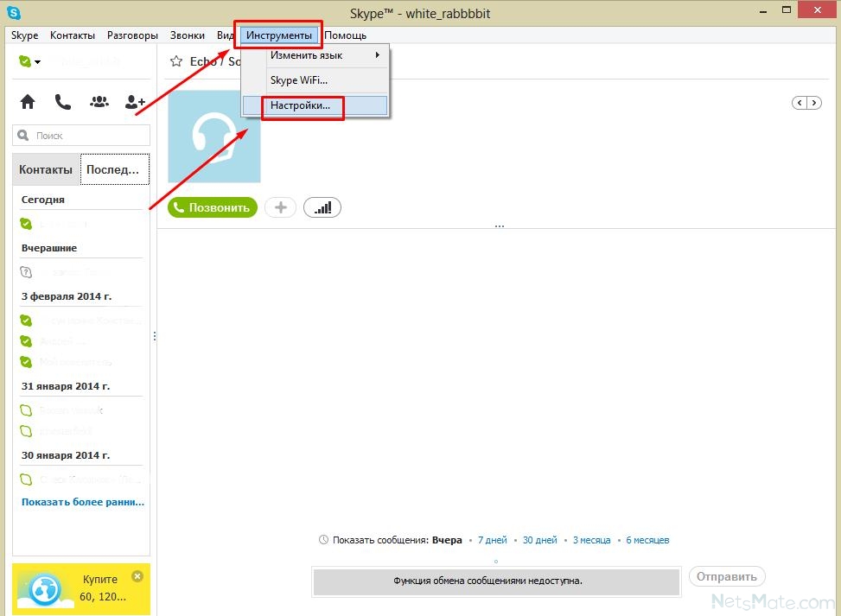Show earlier conversations via Показать более ранние
The height and width of the screenshot is (616, 841).
coord(83,502)
